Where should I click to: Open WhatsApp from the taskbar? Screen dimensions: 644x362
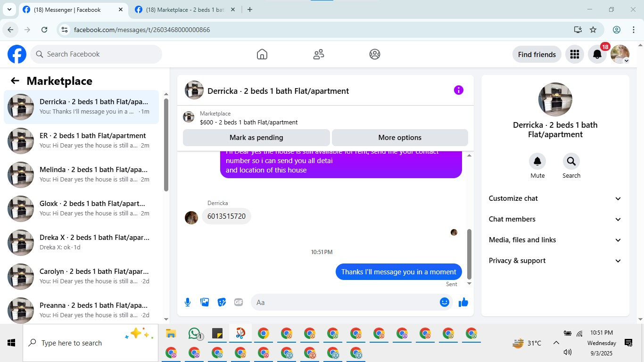click(x=195, y=334)
